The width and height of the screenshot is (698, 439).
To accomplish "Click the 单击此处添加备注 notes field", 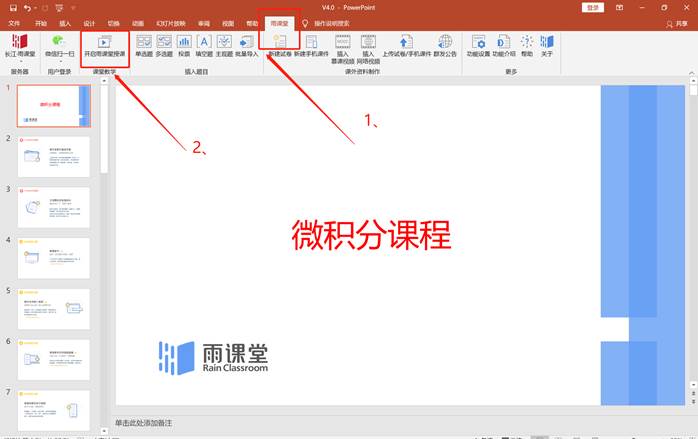I will click(x=143, y=423).
